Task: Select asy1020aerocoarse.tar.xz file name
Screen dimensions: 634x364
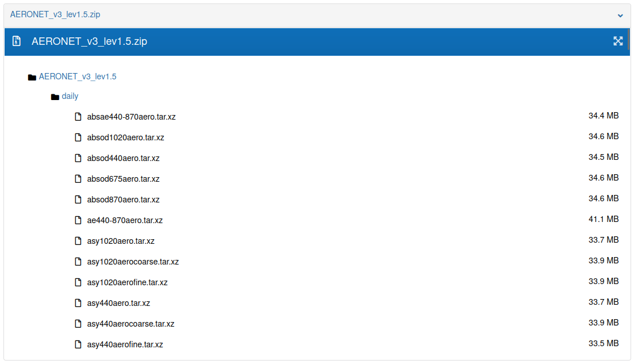Action: point(133,262)
